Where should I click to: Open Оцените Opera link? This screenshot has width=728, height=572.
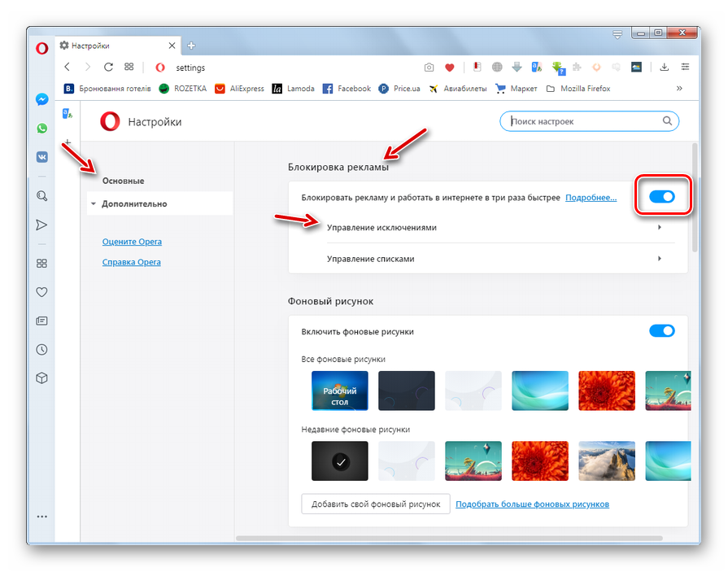[132, 242]
